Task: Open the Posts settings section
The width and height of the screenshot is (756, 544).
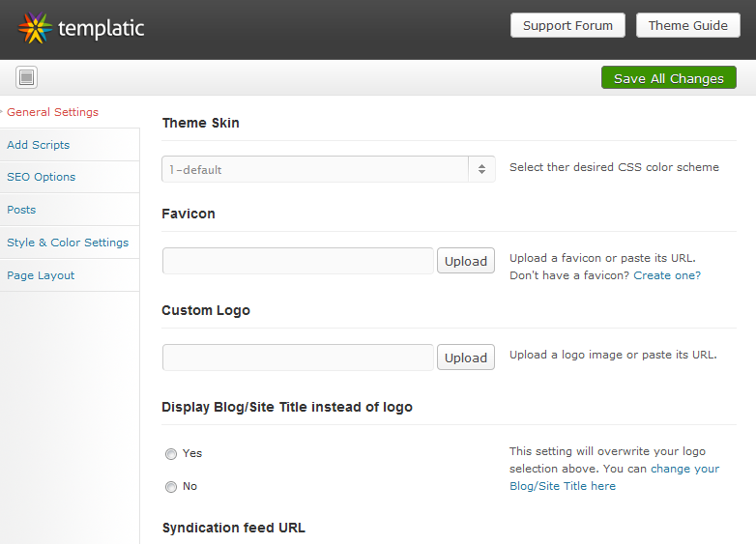Action: [x=21, y=210]
